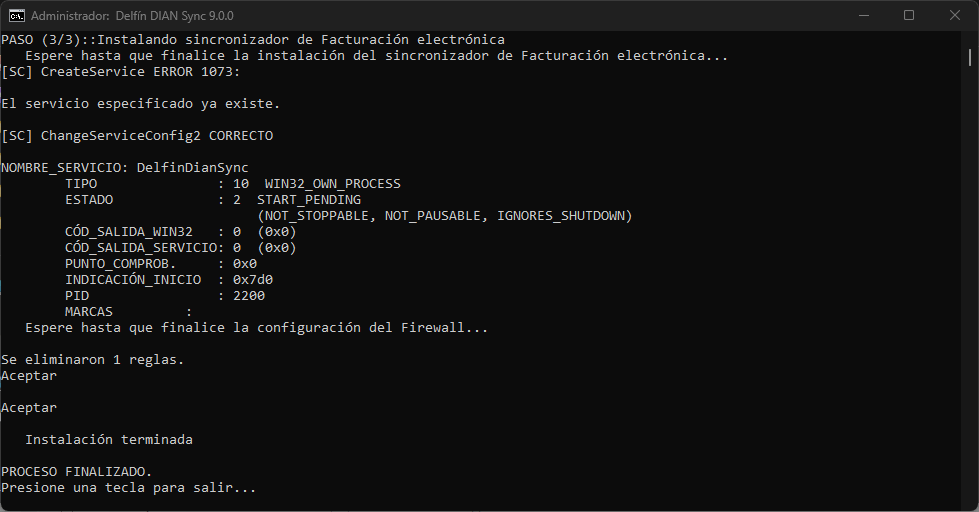Image resolution: width=979 pixels, height=512 pixels.
Task: Click the 'Presione una tecla para salir' prompt
Action: tap(128, 487)
